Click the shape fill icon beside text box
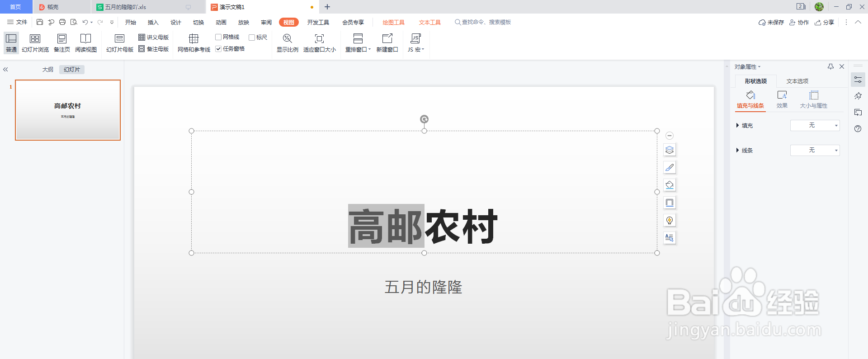 tap(670, 185)
